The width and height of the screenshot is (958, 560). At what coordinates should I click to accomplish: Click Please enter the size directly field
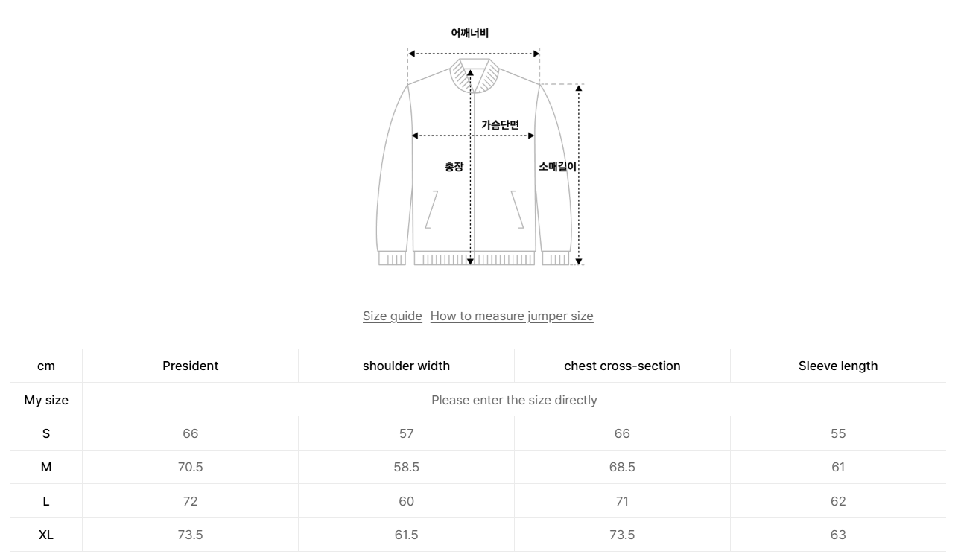pyautogui.click(x=514, y=400)
